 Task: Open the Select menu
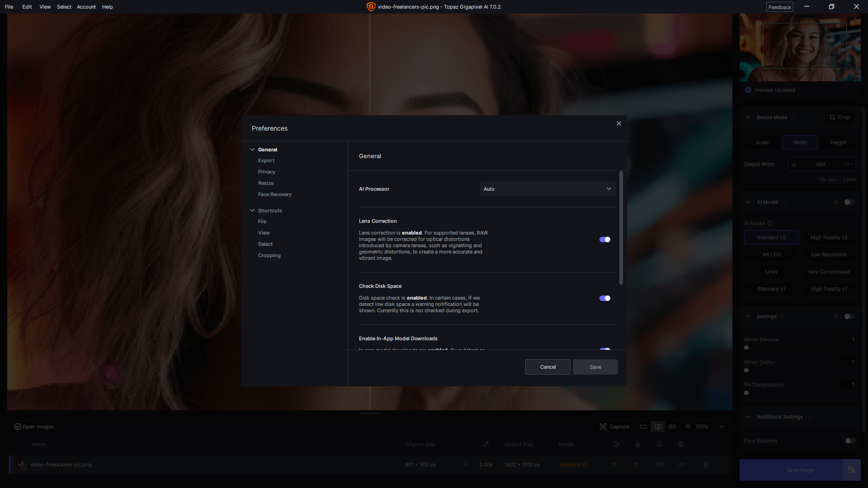[x=64, y=7]
